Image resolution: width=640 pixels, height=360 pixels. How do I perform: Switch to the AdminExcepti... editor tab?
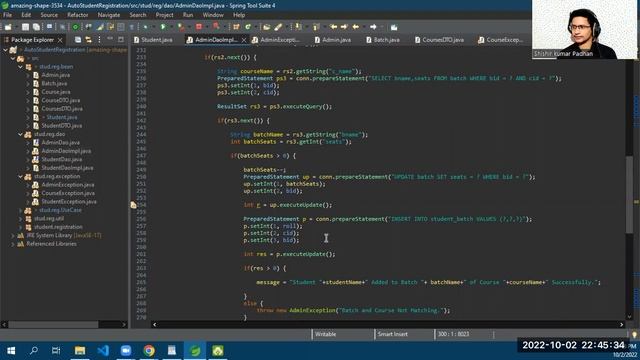pos(276,40)
